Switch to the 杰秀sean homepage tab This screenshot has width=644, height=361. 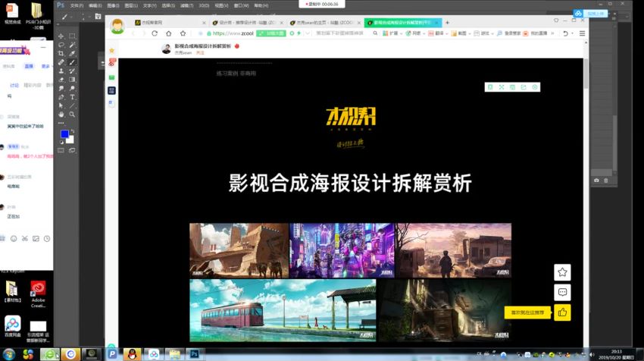(324, 23)
